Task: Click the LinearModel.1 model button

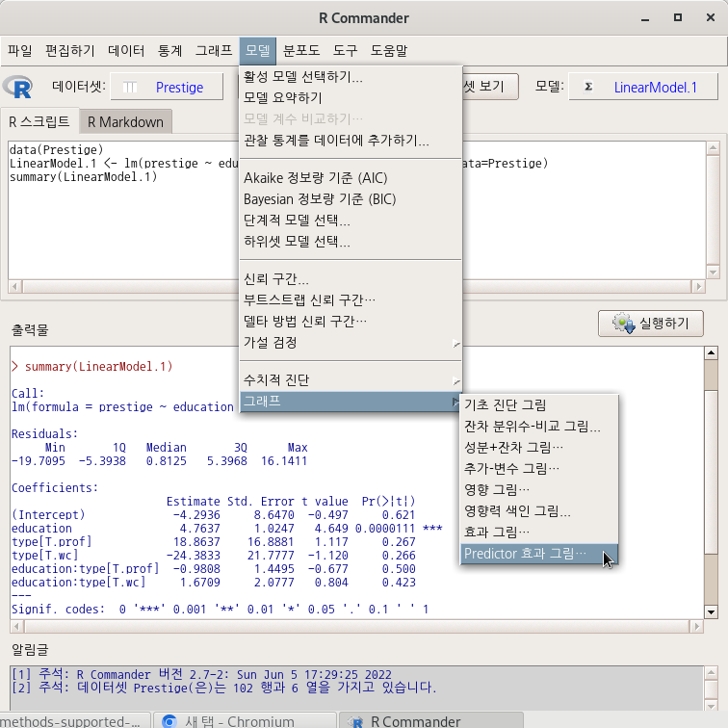Action: 643,87
